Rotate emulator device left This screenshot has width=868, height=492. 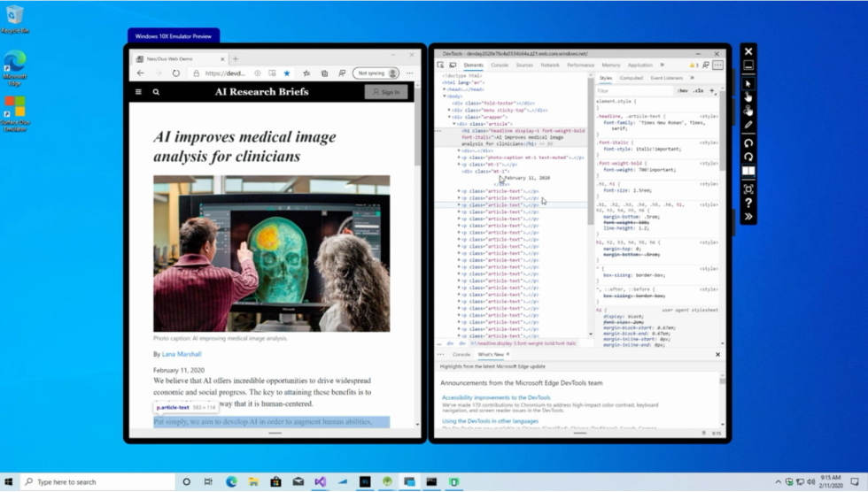click(x=748, y=143)
